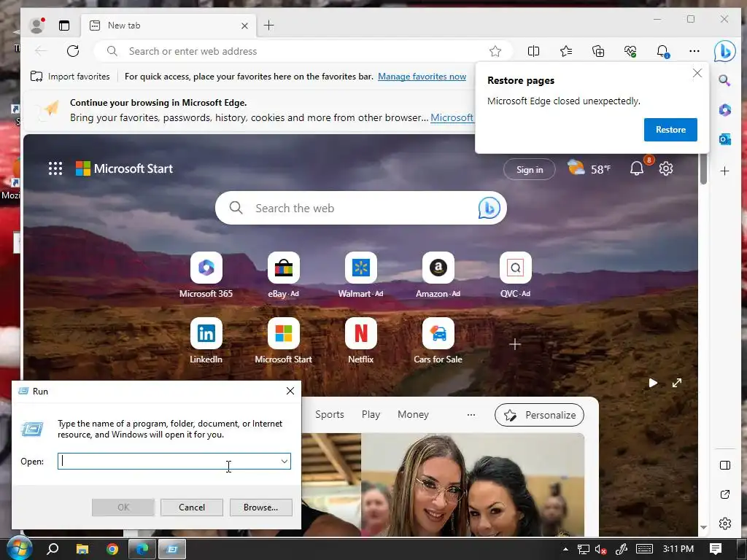Show hidden system tray icons arrow
Viewport: 747px width, 560px height.
[565, 548]
